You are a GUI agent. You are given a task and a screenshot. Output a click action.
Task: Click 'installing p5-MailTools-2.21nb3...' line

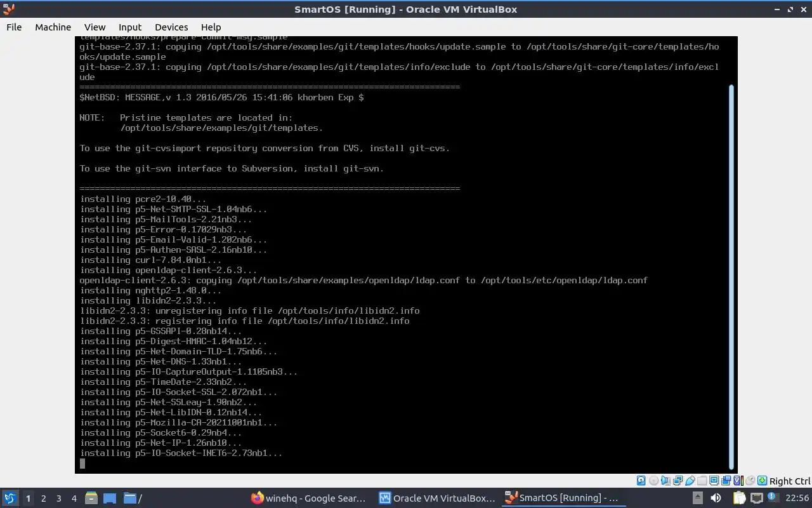(166, 219)
